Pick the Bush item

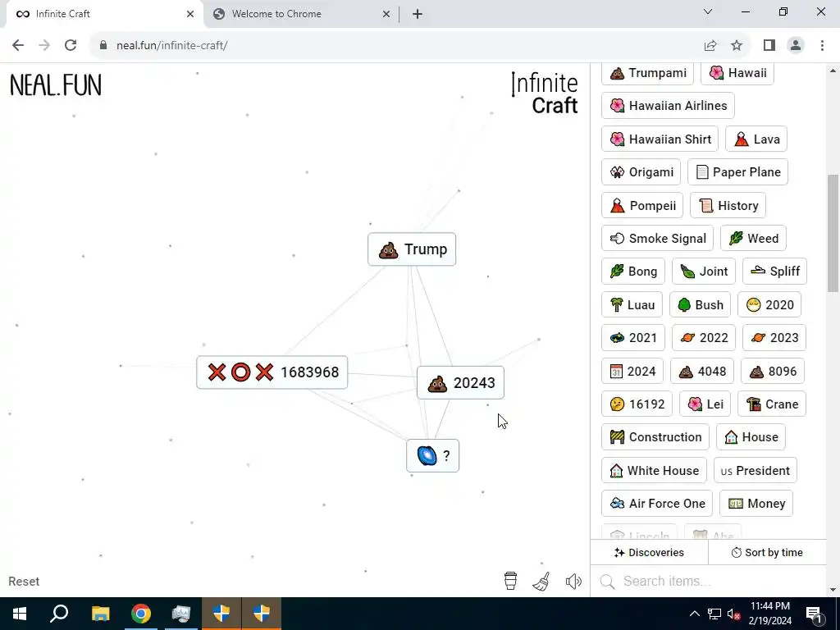click(x=701, y=305)
